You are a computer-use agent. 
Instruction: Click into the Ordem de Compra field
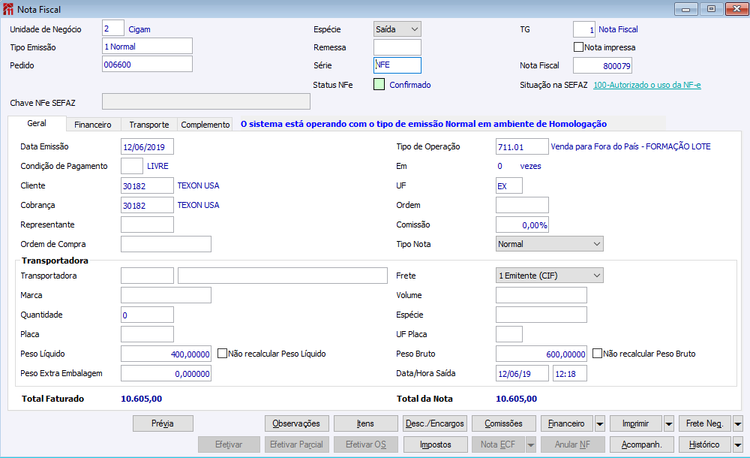tap(166, 244)
